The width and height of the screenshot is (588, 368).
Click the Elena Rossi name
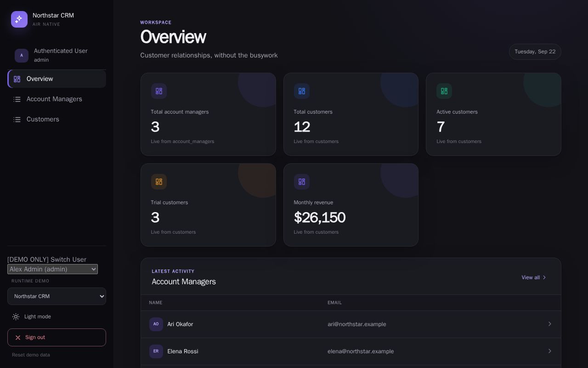[183, 351]
